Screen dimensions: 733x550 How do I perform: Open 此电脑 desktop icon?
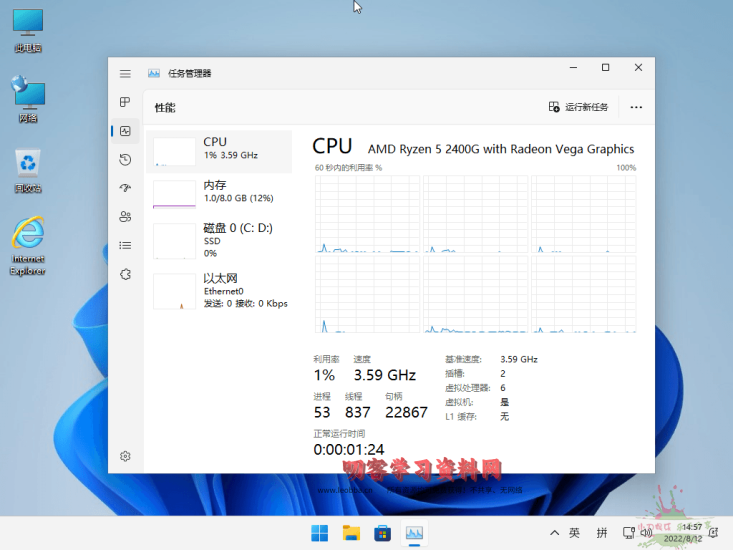click(28, 31)
